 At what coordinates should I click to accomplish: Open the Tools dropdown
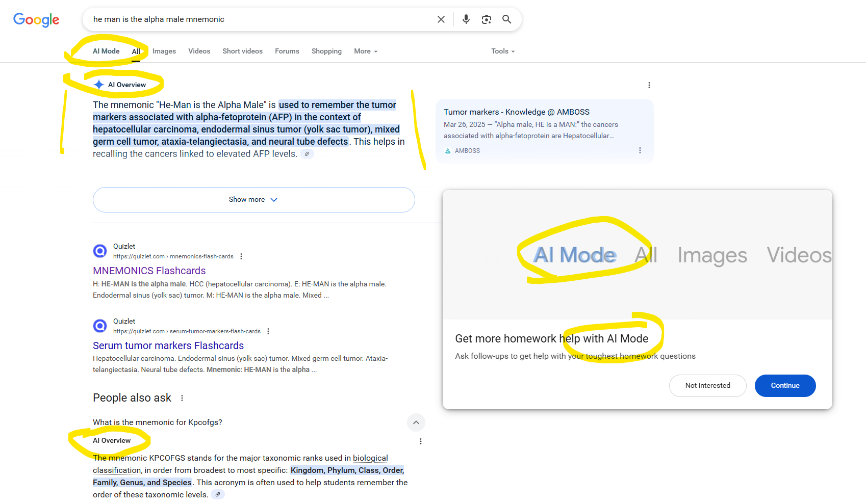pyautogui.click(x=503, y=51)
